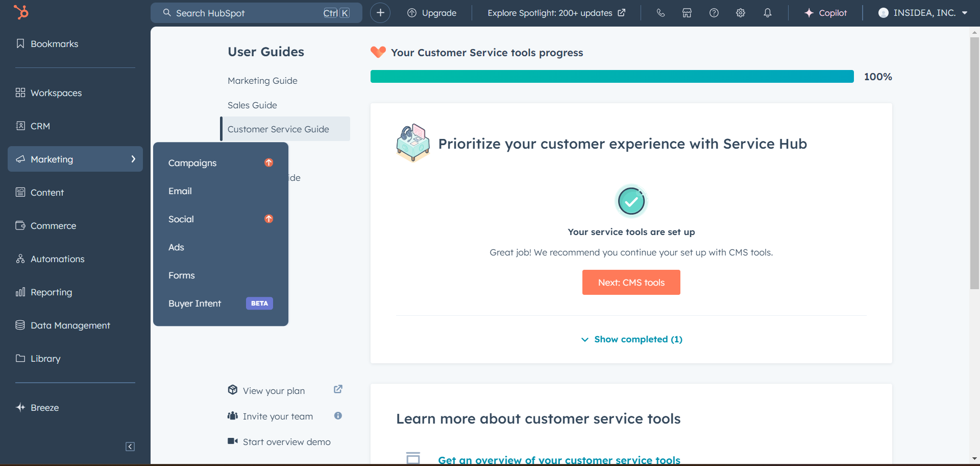Select Ads in the Marketing flyout
The image size is (980, 466).
click(x=176, y=247)
